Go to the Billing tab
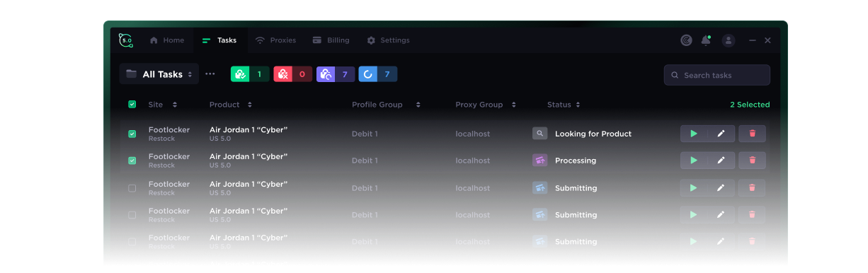 pyautogui.click(x=331, y=40)
